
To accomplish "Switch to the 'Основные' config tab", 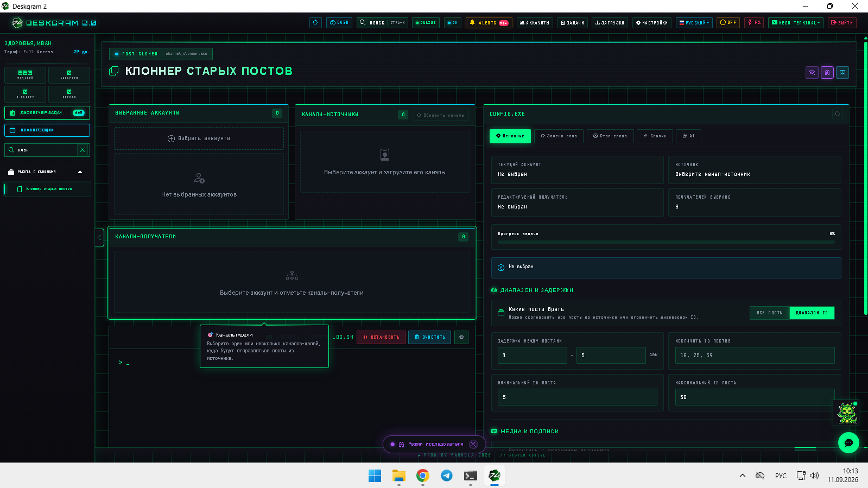I will (x=510, y=136).
